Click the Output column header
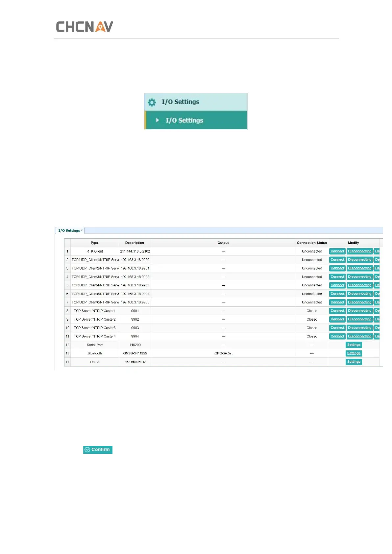This screenshot has width=392, height=554. point(223,243)
